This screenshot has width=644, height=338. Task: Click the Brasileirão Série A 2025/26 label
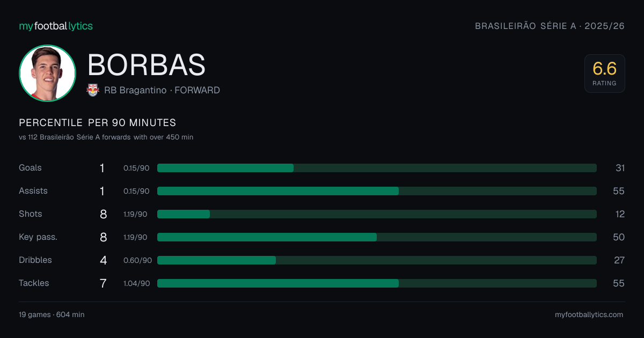coord(550,26)
